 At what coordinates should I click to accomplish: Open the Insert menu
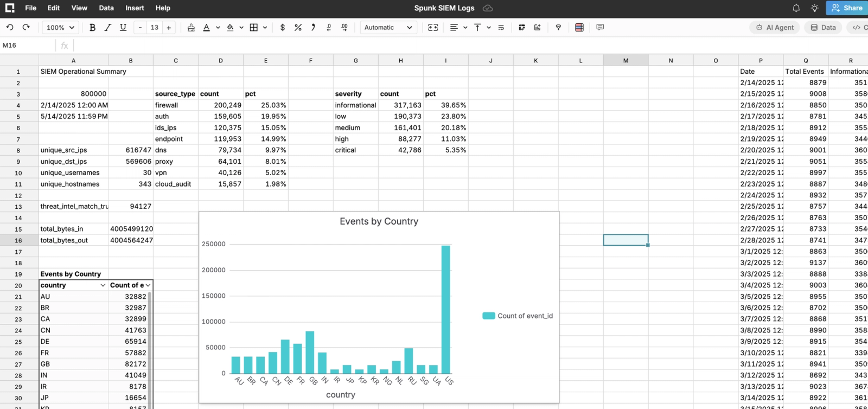click(x=135, y=8)
